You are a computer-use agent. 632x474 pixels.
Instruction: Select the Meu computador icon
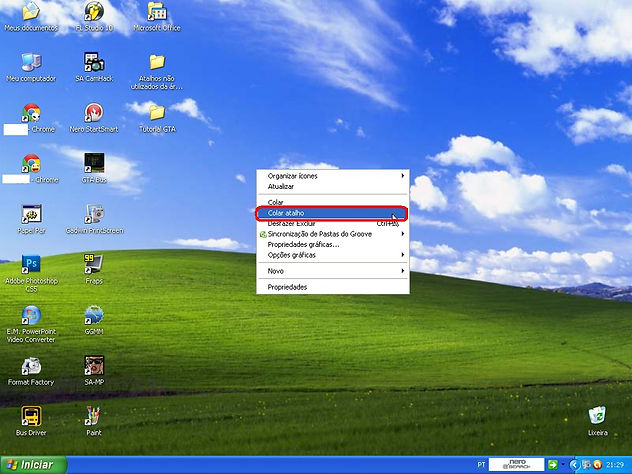tap(31, 67)
